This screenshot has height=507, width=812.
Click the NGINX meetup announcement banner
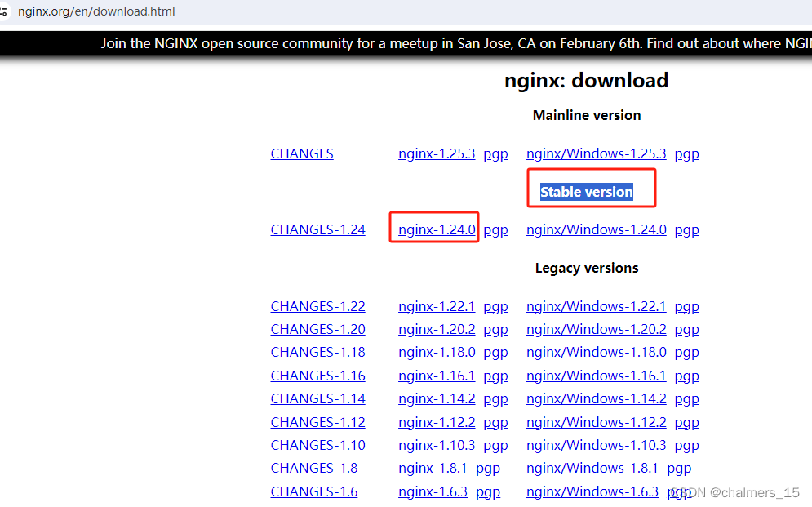pos(406,43)
